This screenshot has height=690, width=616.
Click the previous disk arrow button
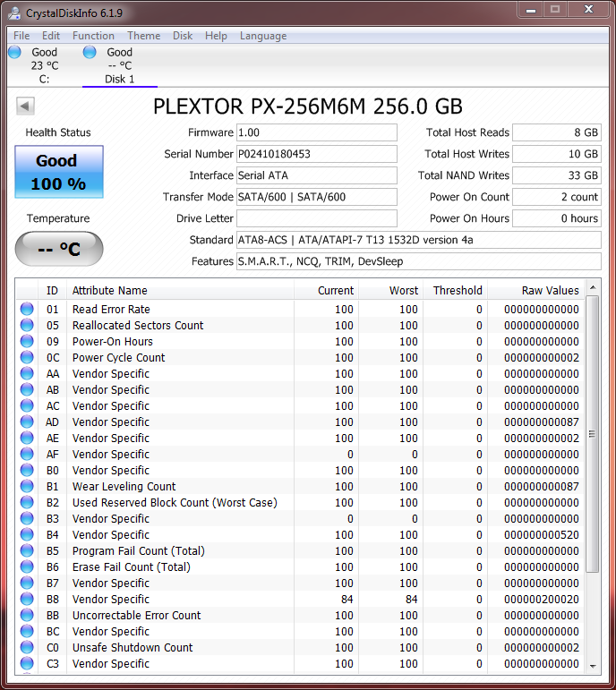25,106
